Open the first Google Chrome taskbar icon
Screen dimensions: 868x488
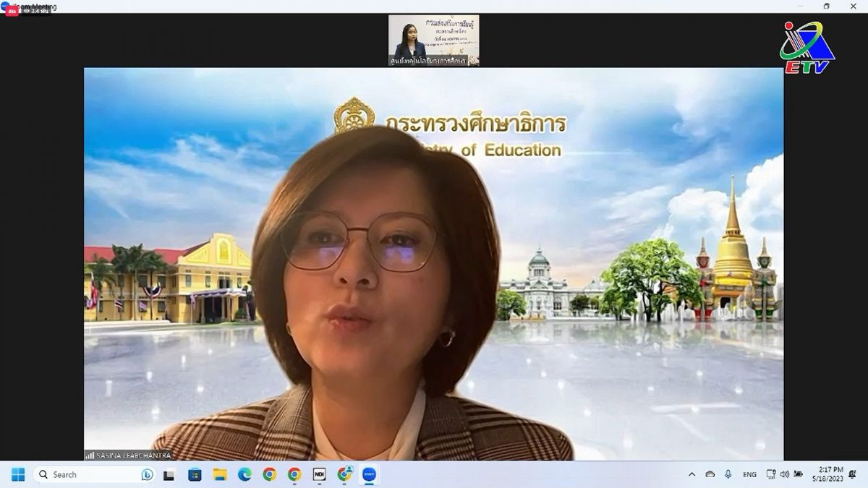(269, 474)
